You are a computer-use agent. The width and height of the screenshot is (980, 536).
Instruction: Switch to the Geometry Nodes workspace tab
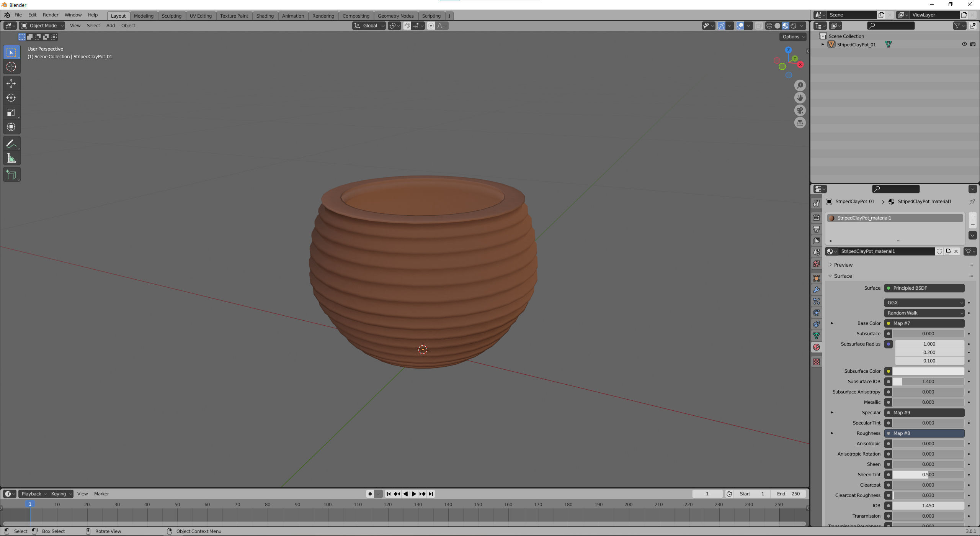(395, 16)
